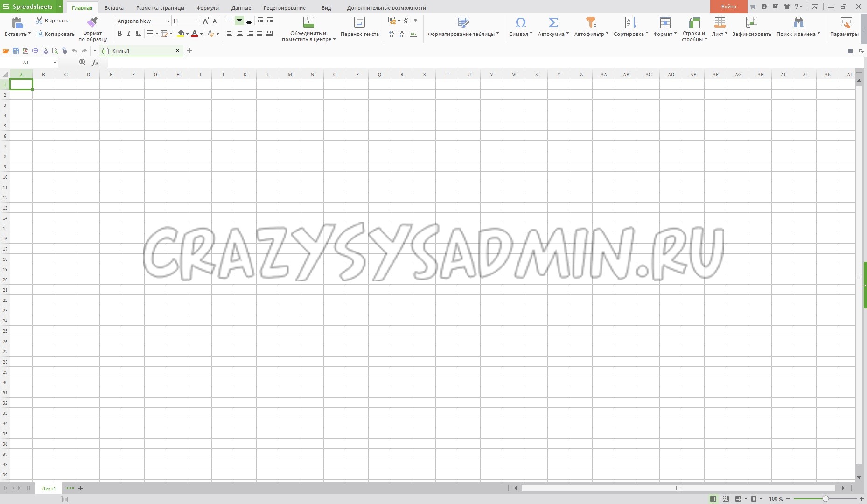Click the Save icon in quick access bar

click(15, 51)
